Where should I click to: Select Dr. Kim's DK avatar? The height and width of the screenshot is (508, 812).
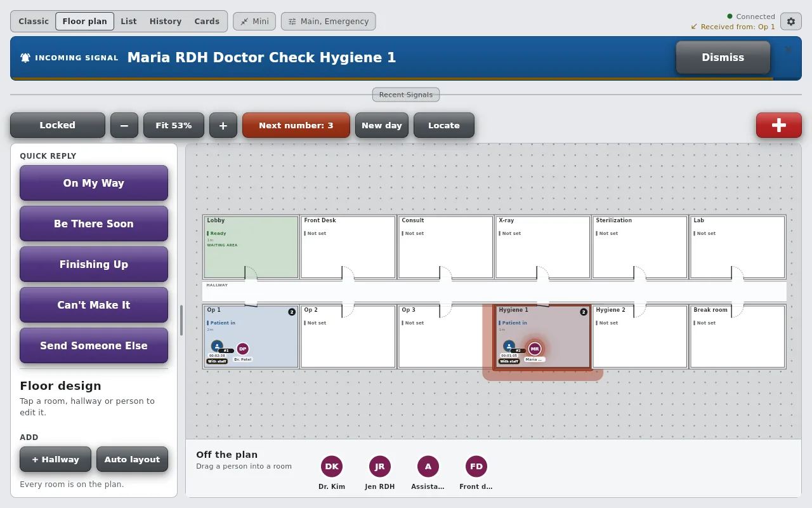click(332, 466)
